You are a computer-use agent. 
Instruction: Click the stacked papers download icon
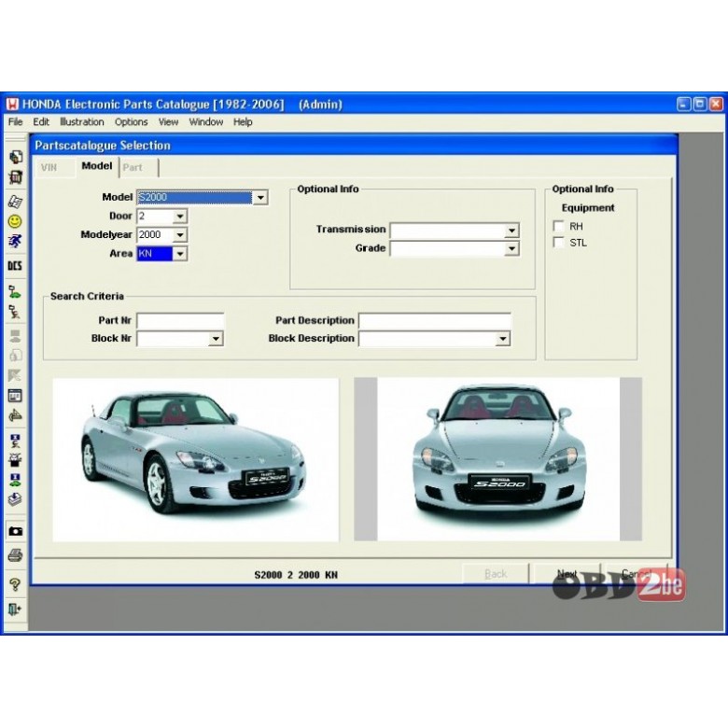tap(15, 499)
